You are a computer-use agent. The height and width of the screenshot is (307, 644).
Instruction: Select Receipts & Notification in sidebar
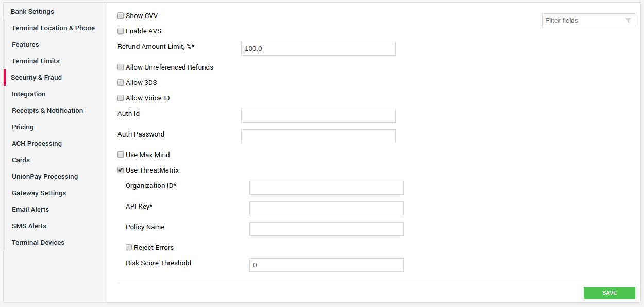tap(47, 110)
